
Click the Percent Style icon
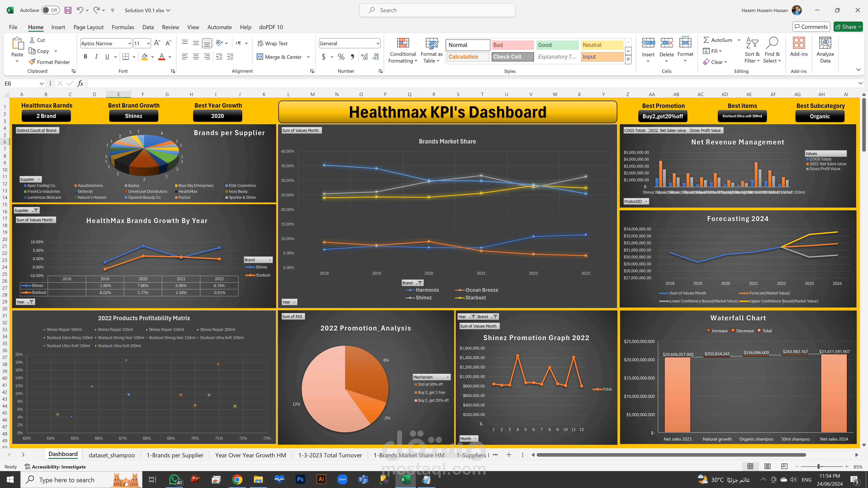click(x=341, y=57)
